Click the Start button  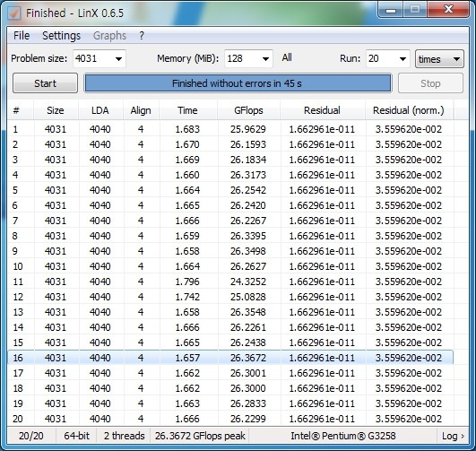[x=45, y=83]
